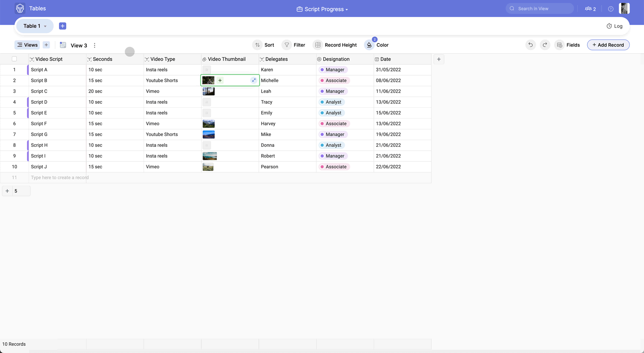Expand the Table 1 dropdown
The image size is (644, 353).
(x=35, y=26)
